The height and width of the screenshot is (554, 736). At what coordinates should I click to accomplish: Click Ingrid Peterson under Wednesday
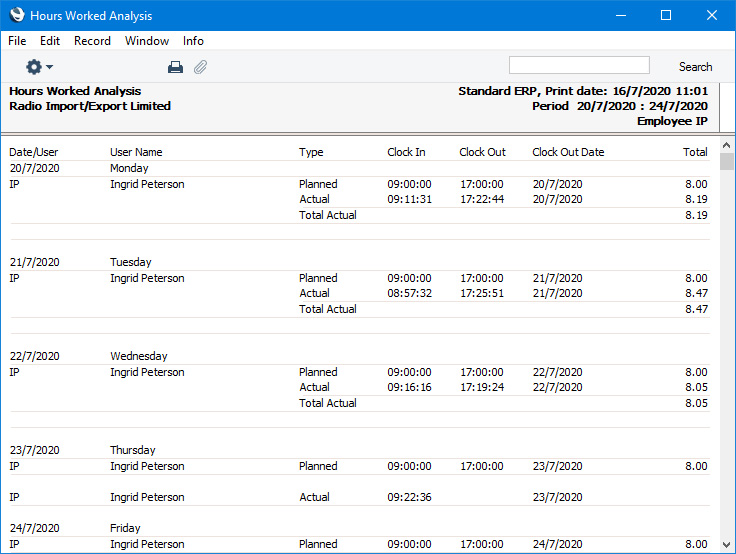[x=147, y=372]
